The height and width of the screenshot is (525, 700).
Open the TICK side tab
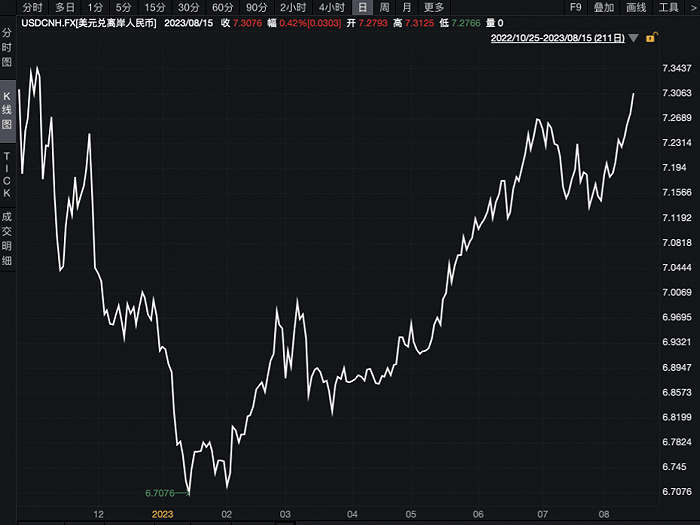click(7, 174)
